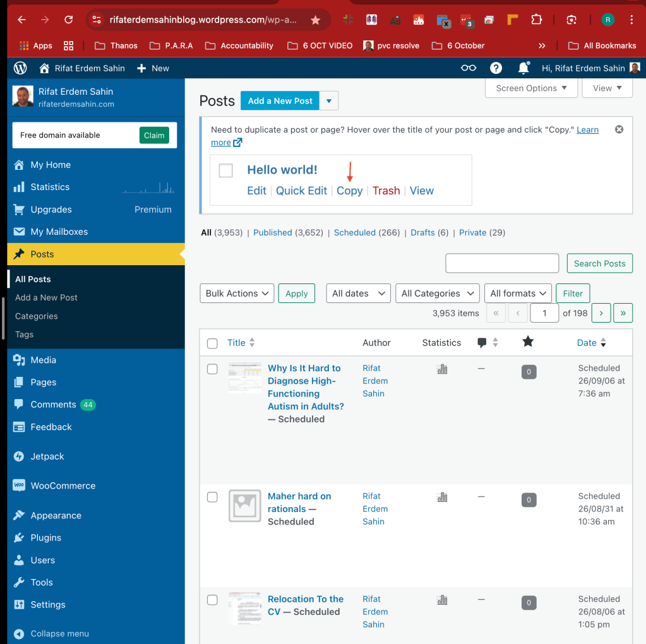Screen dimensions: 646x644
Task: Click the current page number field
Action: pos(544,313)
